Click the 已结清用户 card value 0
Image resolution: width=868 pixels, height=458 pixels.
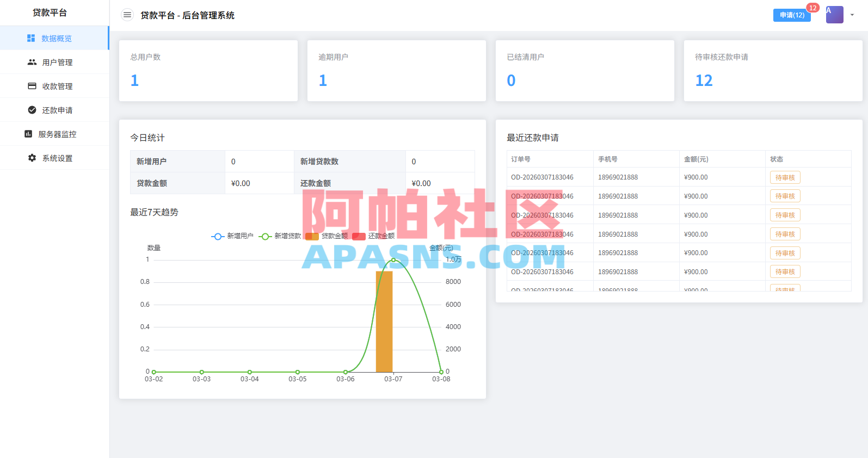[511, 81]
